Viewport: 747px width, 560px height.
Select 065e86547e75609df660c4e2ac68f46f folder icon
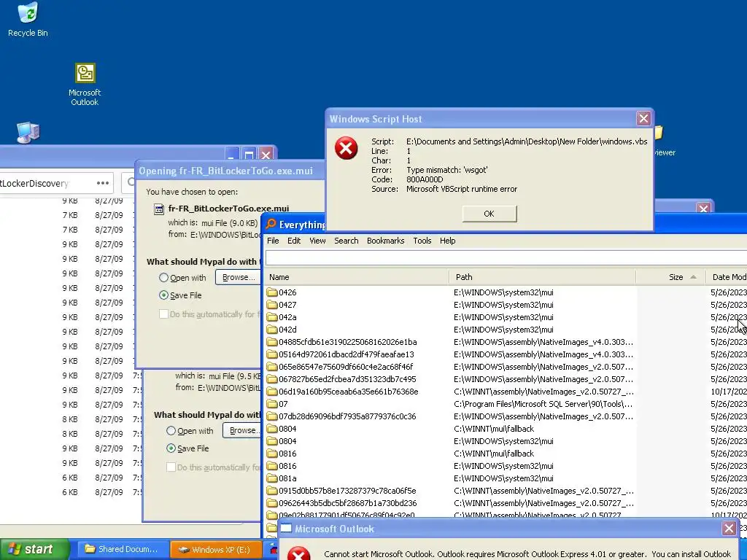click(272, 367)
